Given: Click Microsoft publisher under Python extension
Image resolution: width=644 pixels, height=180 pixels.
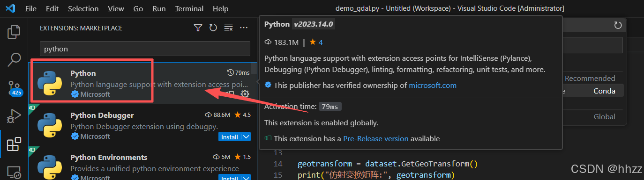Looking at the screenshot, I should (x=95, y=94).
